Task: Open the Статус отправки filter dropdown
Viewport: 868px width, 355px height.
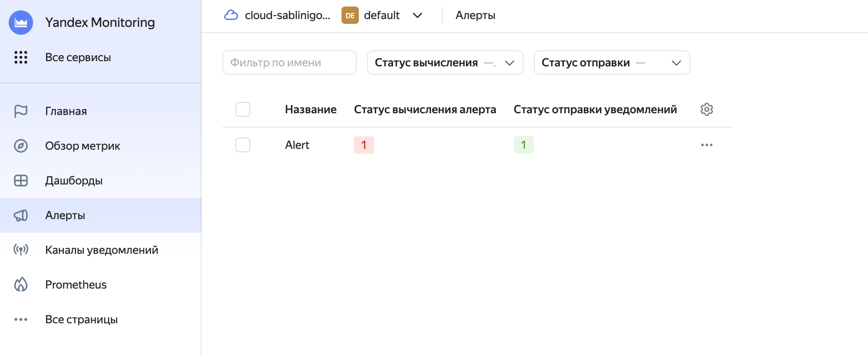Action: coord(612,62)
